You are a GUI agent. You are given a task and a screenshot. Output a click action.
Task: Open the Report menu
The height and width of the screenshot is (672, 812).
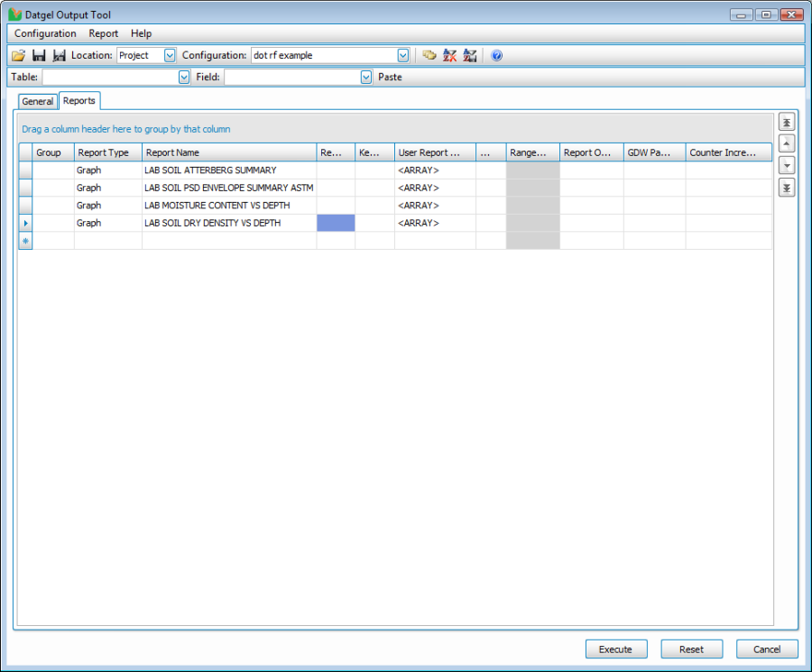[103, 33]
